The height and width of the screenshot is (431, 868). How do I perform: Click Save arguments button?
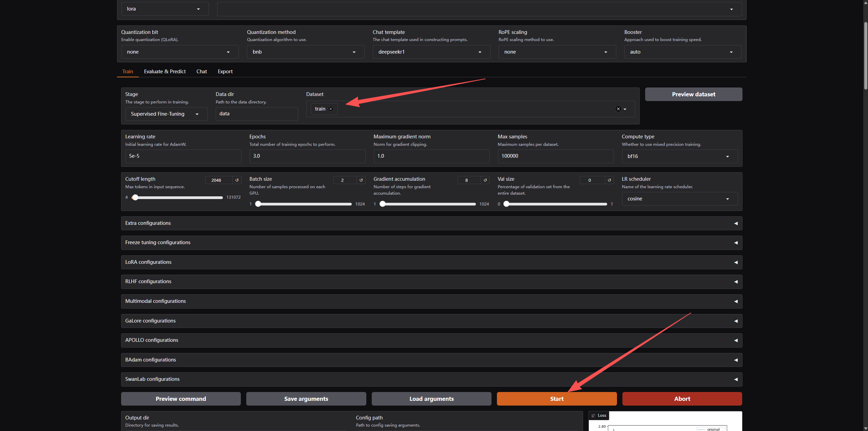click(x=306, y=399)
